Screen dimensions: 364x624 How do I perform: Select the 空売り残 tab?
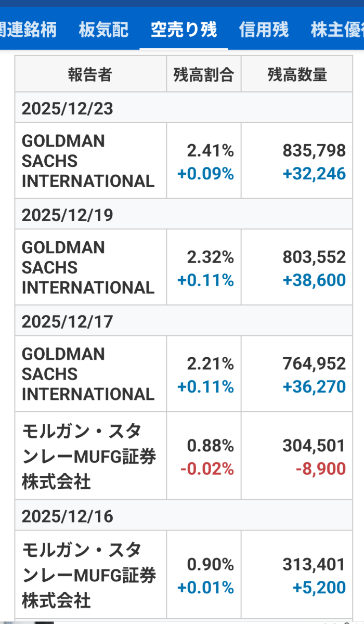pyautogui.click(x=184, y=30)
